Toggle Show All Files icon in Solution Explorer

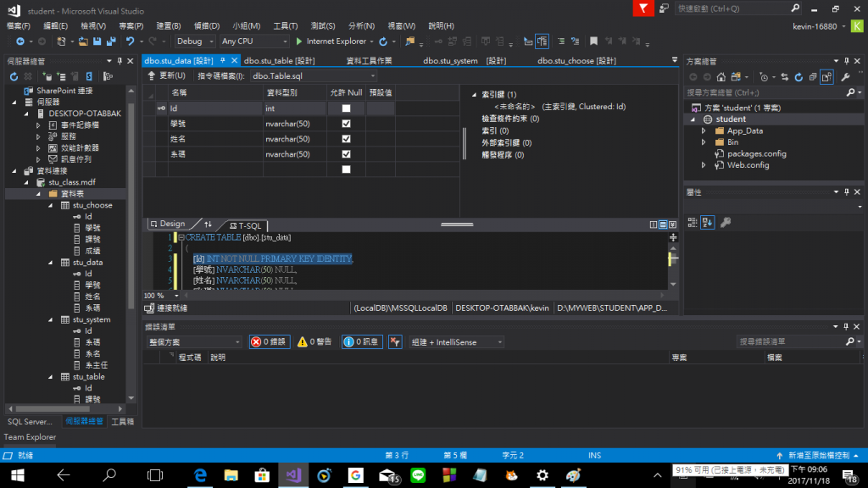[x=827, y=77]
